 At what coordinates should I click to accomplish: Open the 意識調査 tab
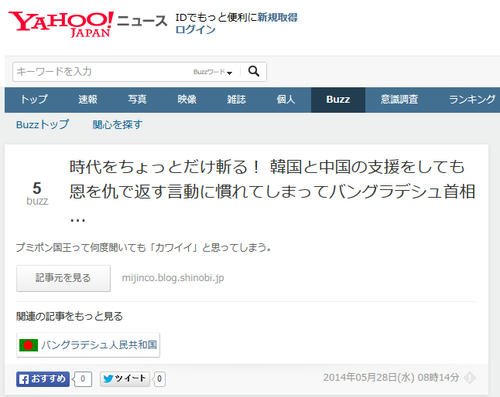pyautogui.click(x=399, y=100)
